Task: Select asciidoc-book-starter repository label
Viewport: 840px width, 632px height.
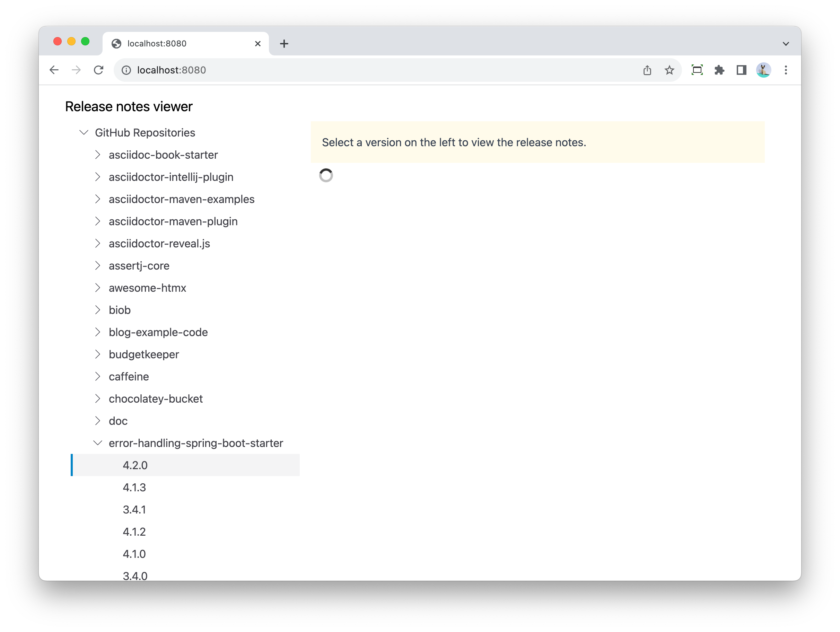Action: coord(163,155)
